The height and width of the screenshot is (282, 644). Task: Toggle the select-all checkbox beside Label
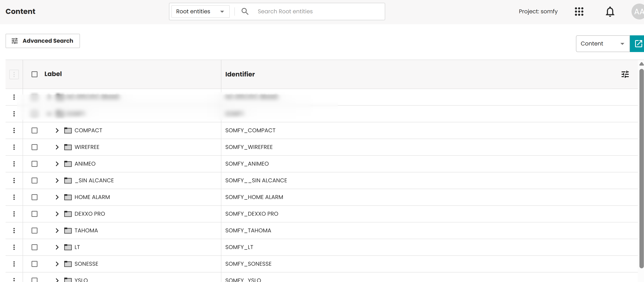click(x=35, y=74)
